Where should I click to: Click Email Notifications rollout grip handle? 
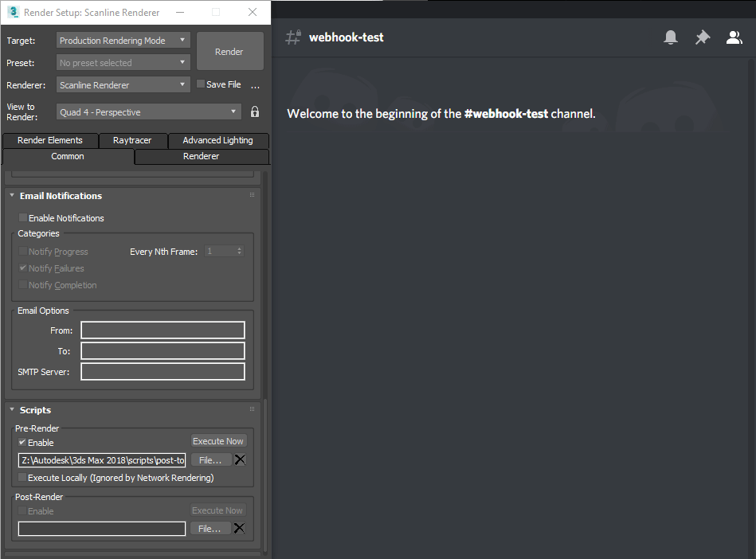[252, 194]
